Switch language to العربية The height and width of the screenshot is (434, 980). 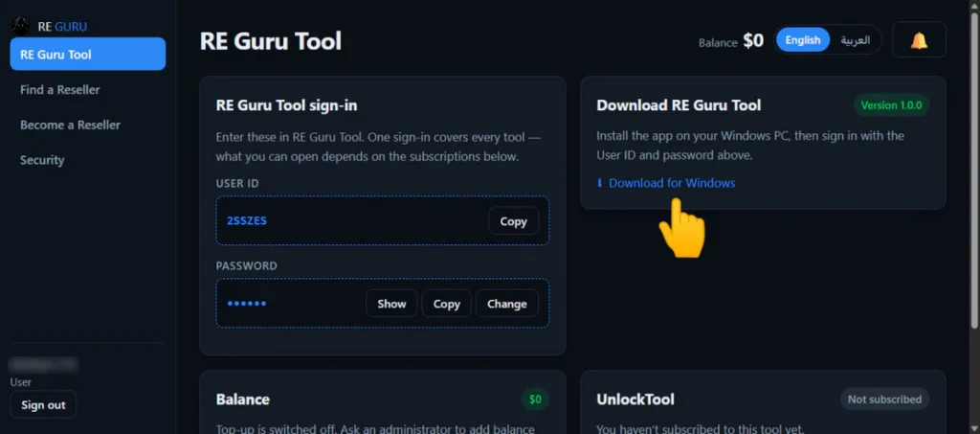(x=855, y=40)
